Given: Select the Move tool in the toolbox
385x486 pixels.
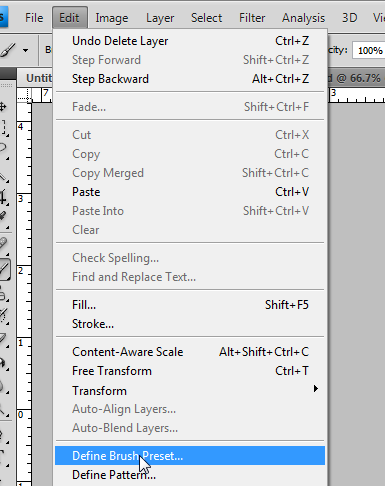Looking at the screenshot, I should 3,107.
